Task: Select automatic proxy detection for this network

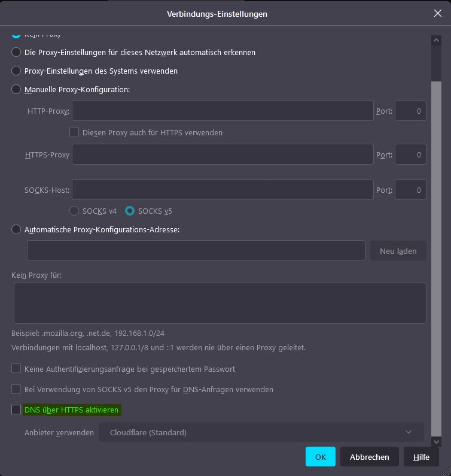Action: pos(17,52)
